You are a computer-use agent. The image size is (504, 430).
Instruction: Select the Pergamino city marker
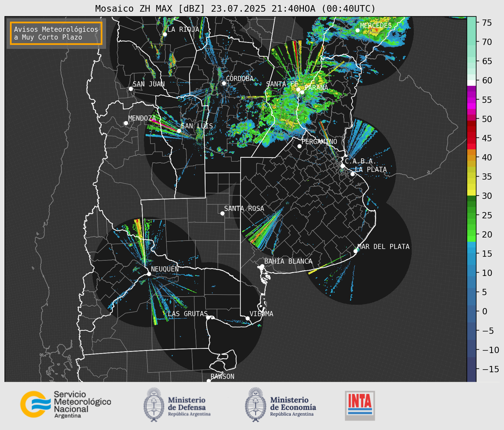point(299,146)
